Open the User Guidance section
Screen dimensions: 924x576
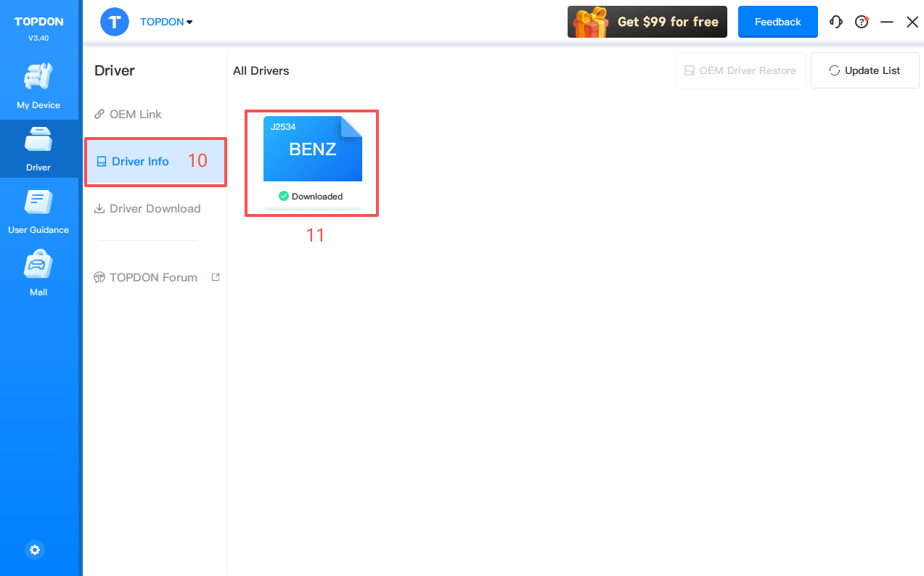tap(38, 211)
